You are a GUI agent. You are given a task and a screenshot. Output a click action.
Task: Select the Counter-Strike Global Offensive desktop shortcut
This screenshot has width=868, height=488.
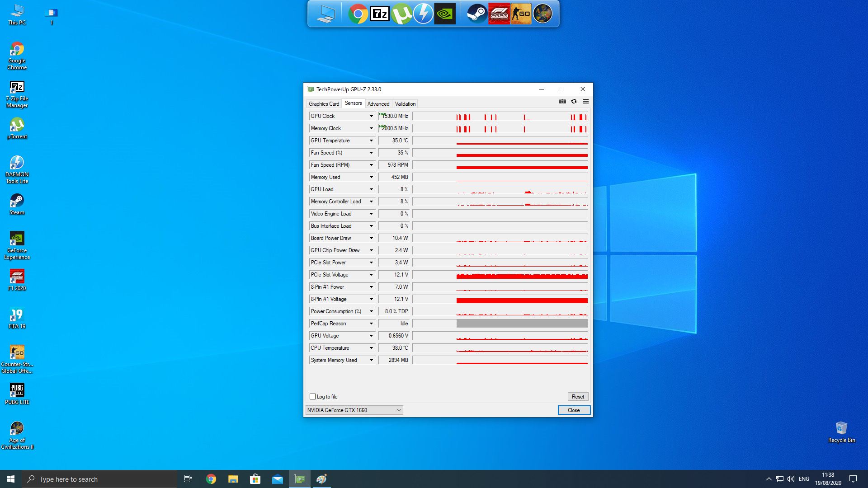point(17,360)
